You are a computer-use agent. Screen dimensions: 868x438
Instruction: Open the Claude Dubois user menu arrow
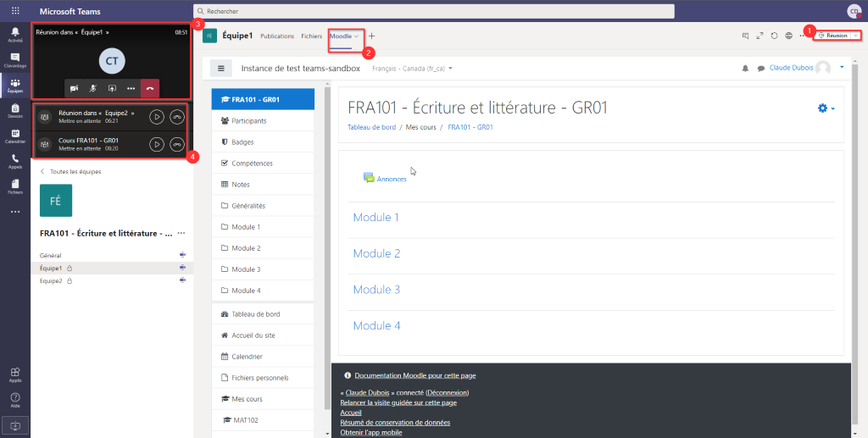[842, 67]
